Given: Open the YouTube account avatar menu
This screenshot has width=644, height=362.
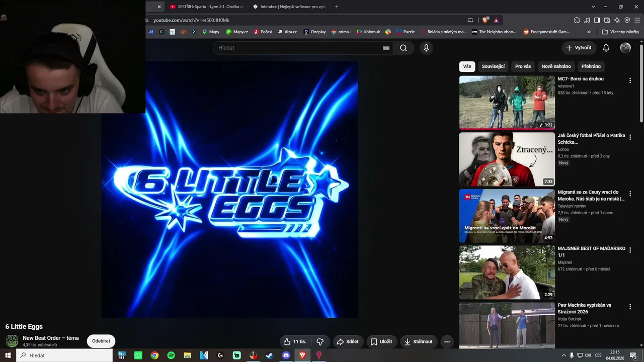Looking at the screenshot, I should tap(625, 48).
